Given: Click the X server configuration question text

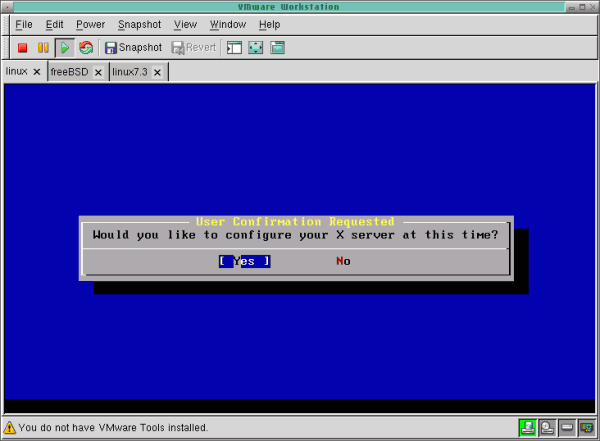Looking at the screenshot, I should coord(295,235).
